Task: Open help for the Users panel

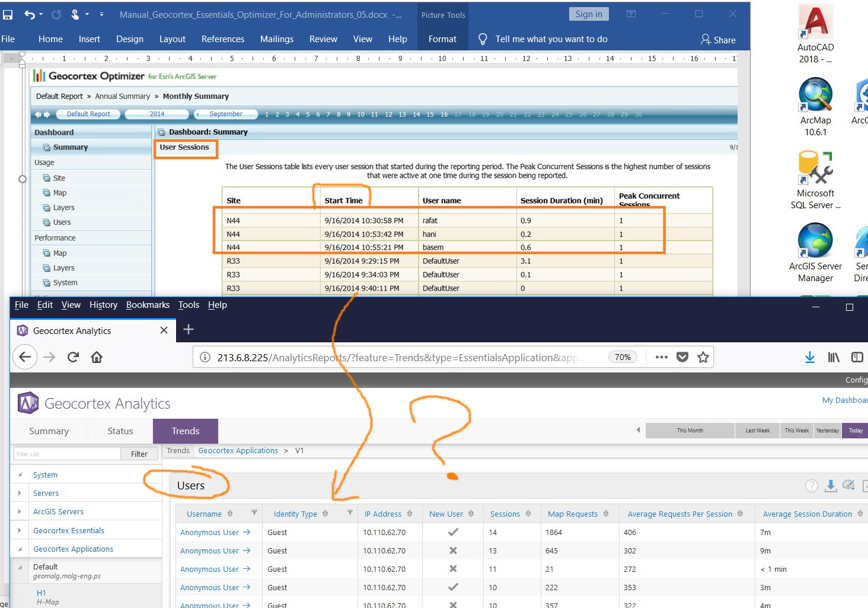Action: coord(811,486)
